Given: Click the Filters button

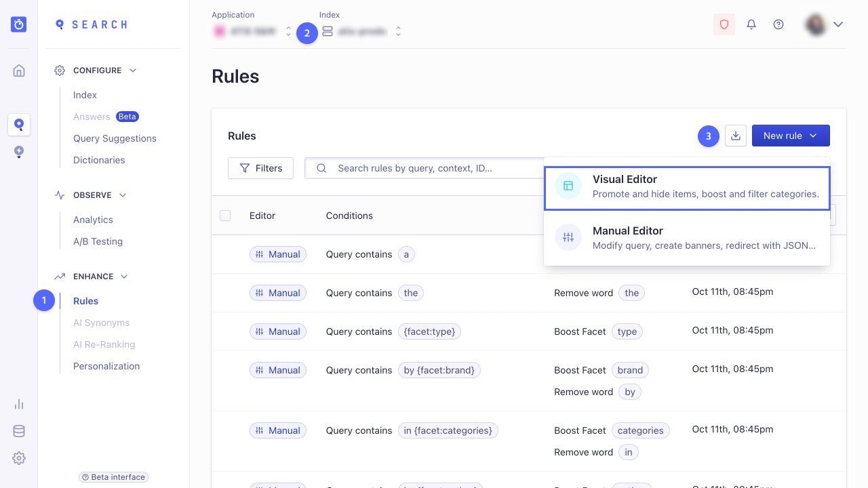Looking at the screenshot, I should 260,167.
